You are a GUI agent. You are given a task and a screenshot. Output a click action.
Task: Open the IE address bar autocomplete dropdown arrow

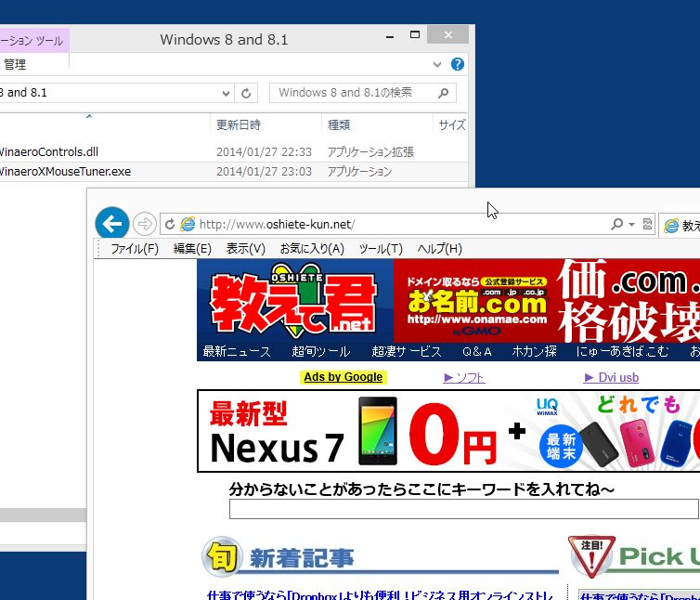[631, 224]
